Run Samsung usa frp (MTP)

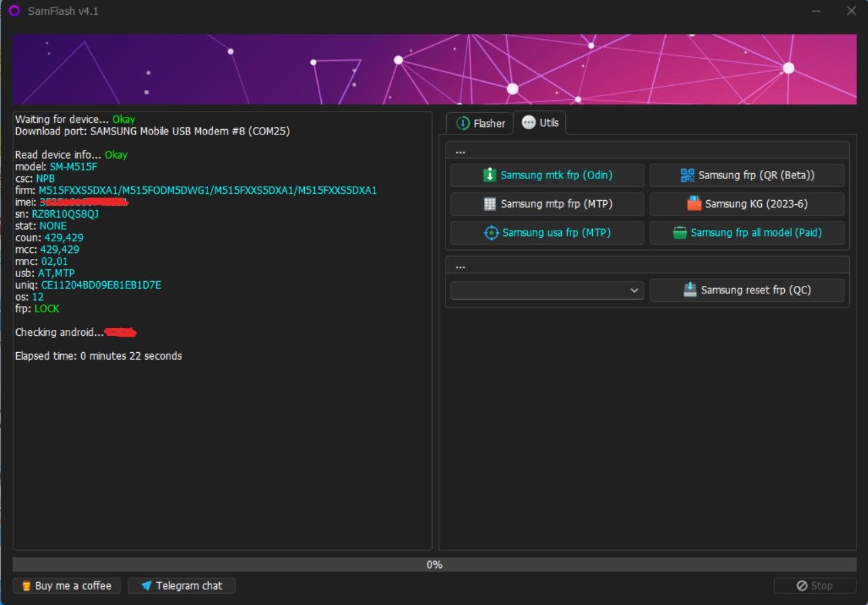pyautogui.click(x=547, y=233)
